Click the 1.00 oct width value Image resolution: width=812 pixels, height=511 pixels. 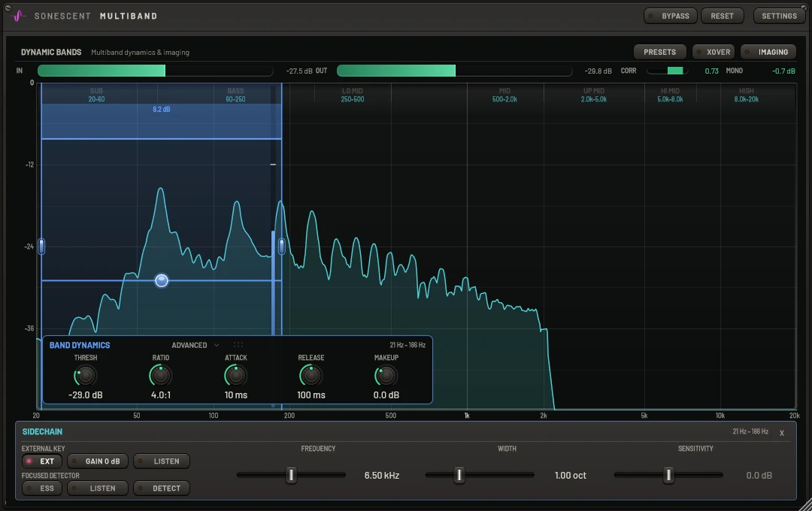tap(570, 475)
